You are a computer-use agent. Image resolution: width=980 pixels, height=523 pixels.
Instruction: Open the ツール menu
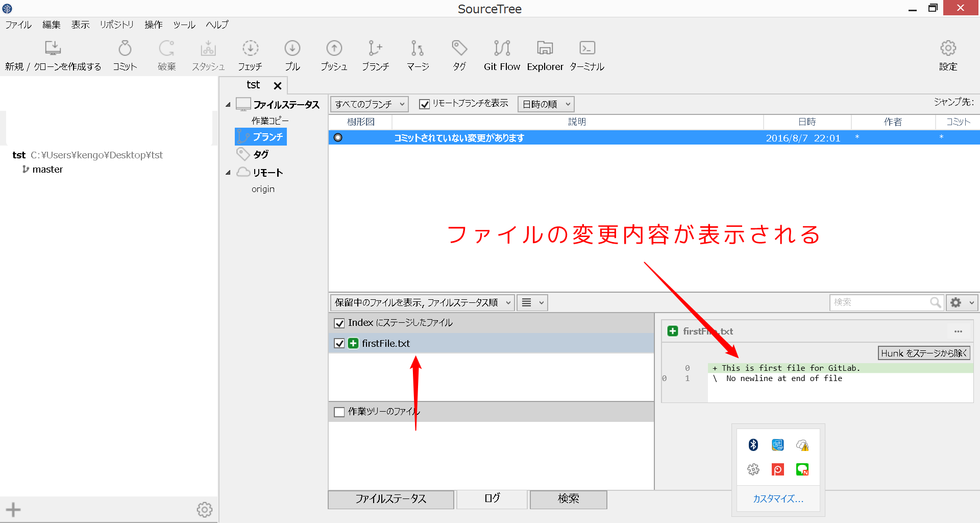(184, 25)
